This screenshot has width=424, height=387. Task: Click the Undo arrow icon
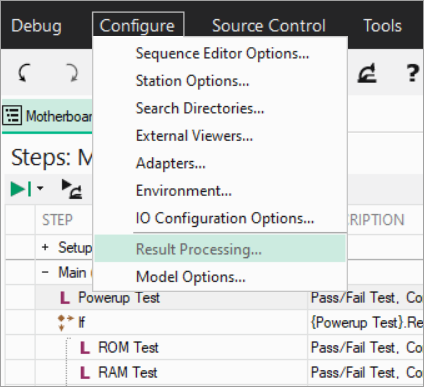[24, 72]
